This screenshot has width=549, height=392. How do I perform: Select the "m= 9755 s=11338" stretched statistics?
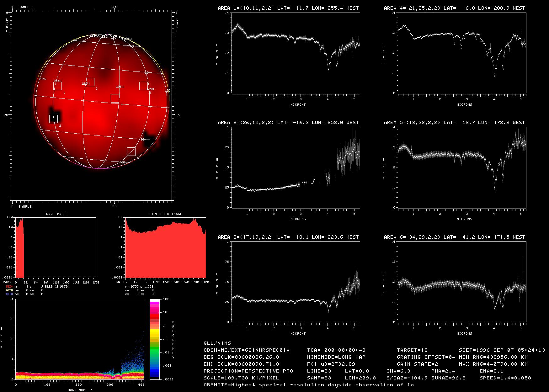(x=139, y=286)
